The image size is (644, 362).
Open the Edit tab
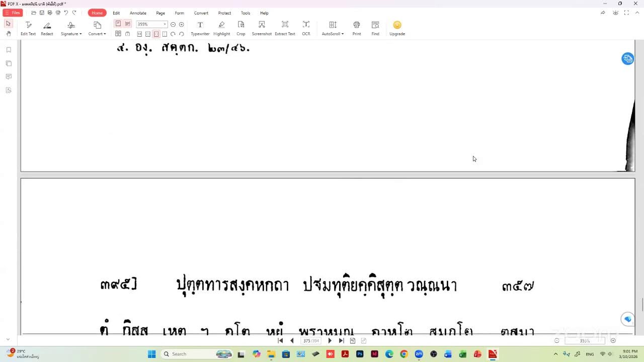tap(116, 13)
